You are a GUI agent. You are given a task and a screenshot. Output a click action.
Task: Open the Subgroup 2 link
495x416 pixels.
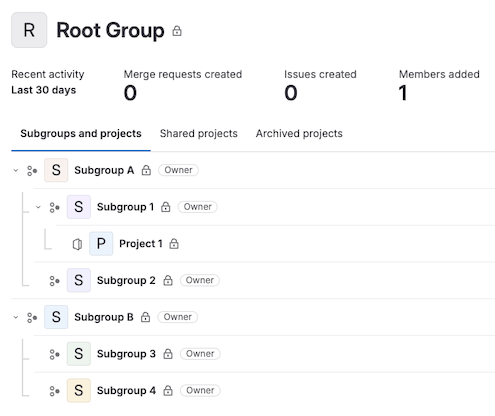point(126,280)
